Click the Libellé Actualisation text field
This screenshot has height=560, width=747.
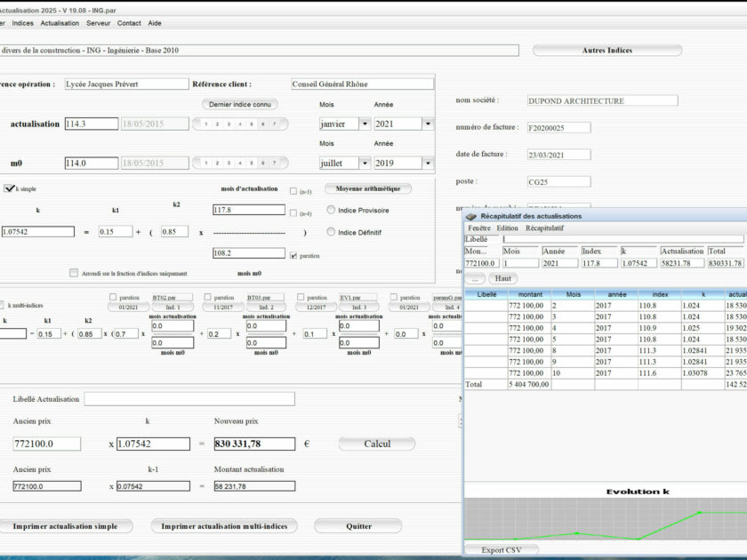click(x=189, y=399)
